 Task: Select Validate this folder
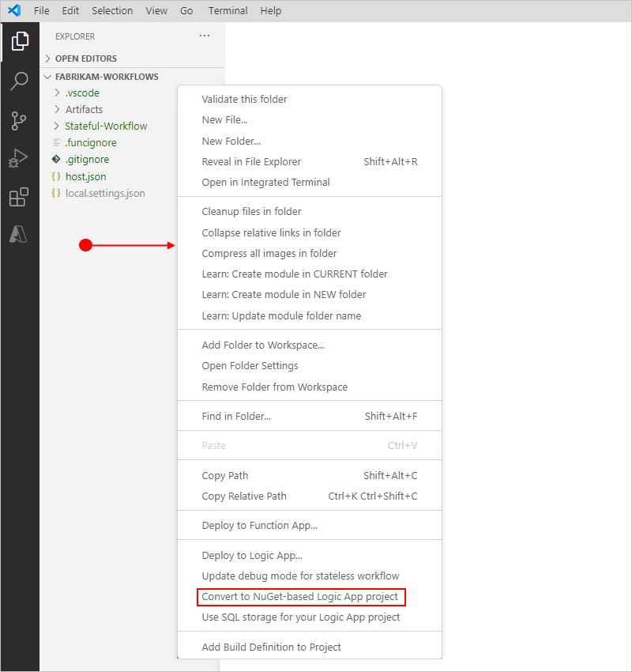[310, 99]
